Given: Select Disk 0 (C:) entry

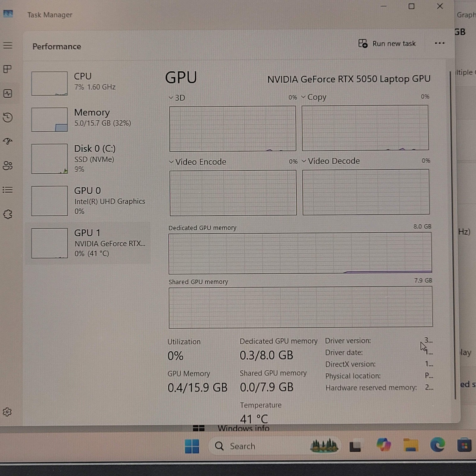Looking at the screenshot, I should 88,159.
